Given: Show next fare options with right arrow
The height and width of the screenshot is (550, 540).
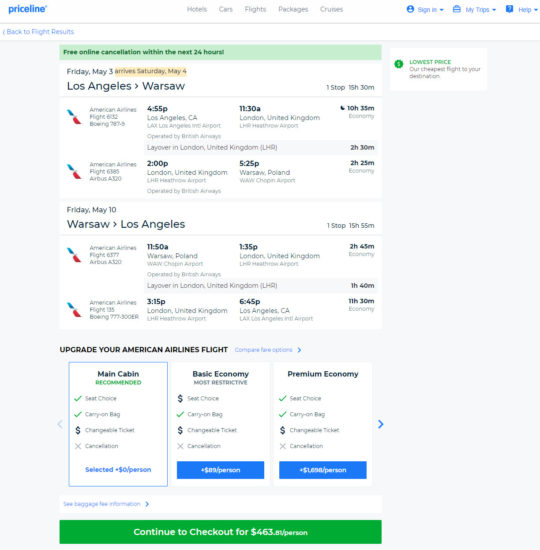Looking at the screenshot, I should (x=381, y=424).
